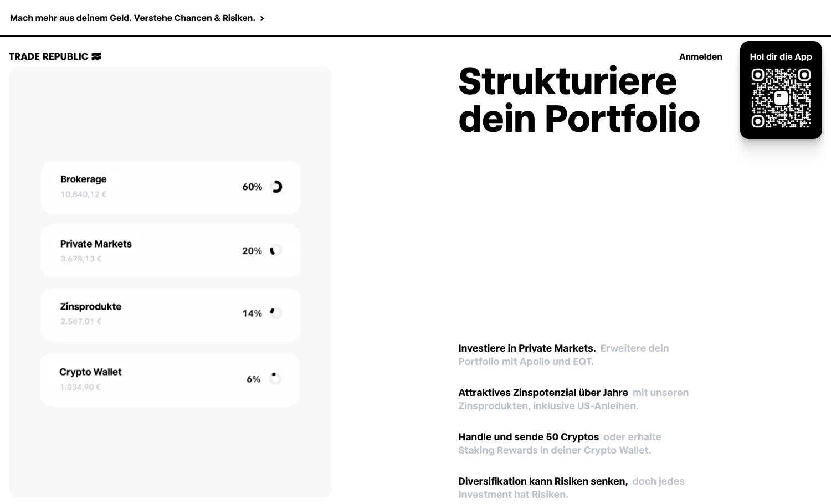Click the Zinsprodukte amount 2.567,01 €
The image size is (831, 504).
coord(81,321)
